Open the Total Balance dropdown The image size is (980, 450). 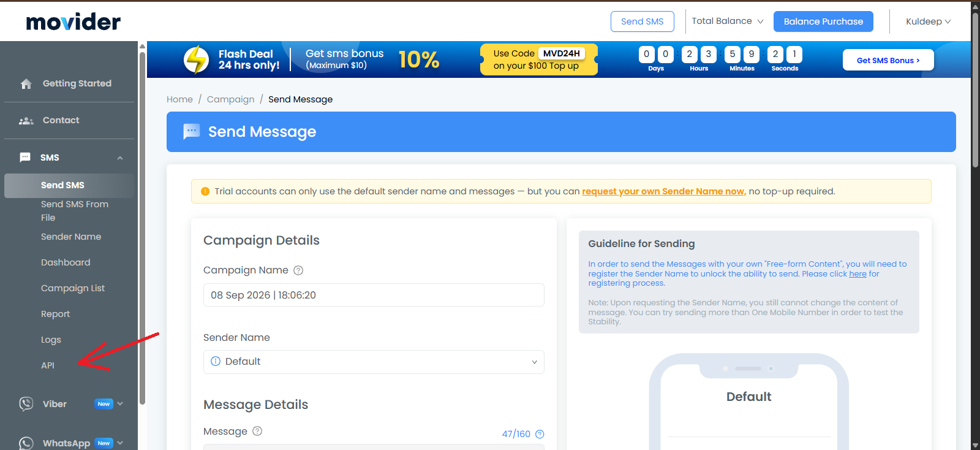(x=728, y=21)
